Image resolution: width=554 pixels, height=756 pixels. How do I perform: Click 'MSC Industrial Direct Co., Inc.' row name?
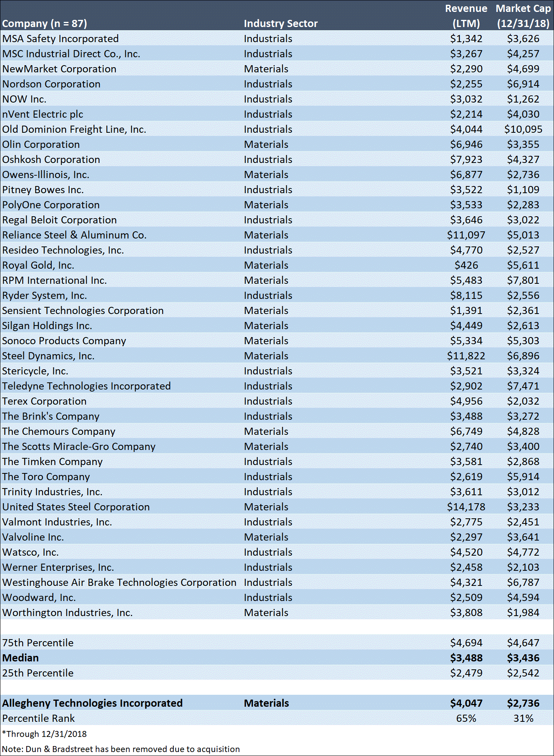tap(71, 54)
